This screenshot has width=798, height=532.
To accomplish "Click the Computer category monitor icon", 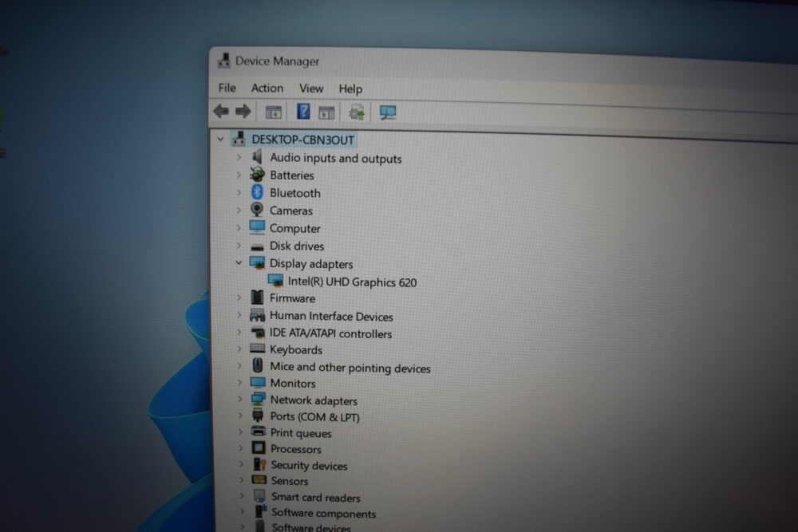I will 257,227.
